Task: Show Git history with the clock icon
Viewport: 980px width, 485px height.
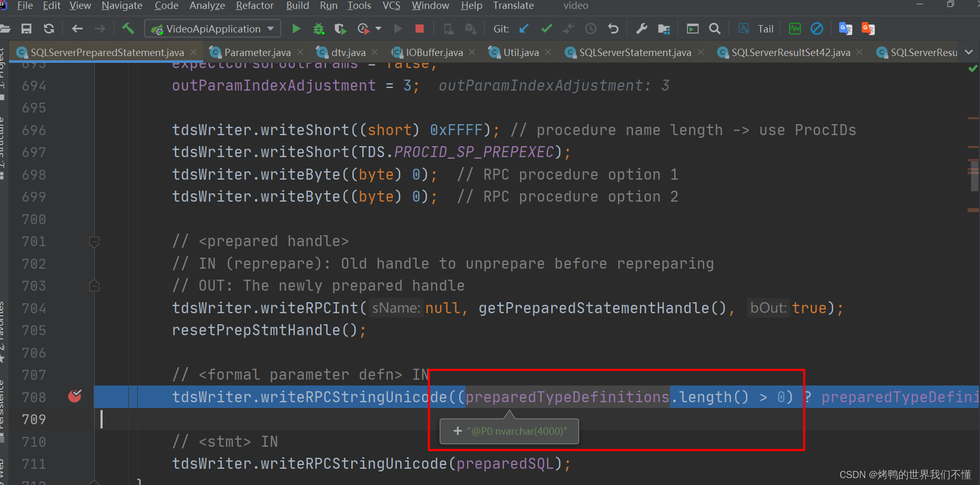Action: click(x=591, y=29)
